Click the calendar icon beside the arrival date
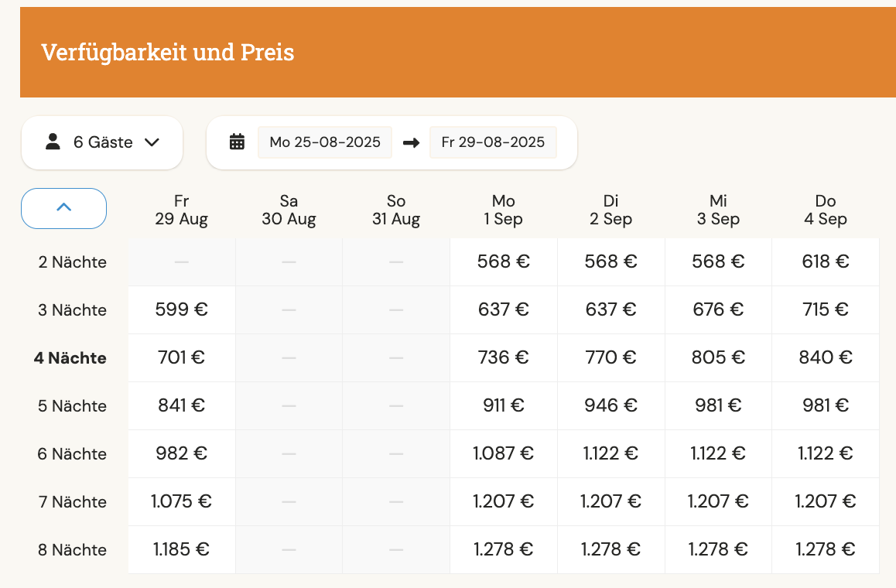 click(x=237, y=142)
